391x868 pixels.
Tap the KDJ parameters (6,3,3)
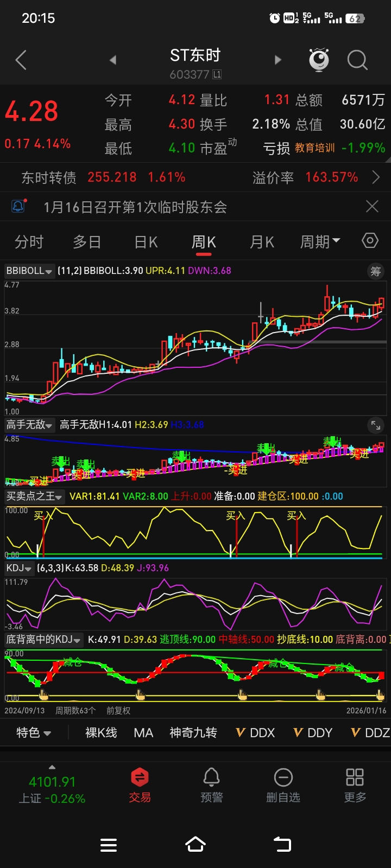50,568
